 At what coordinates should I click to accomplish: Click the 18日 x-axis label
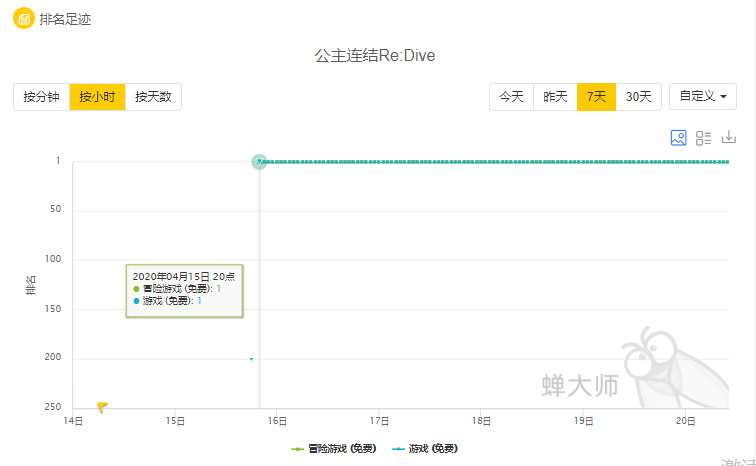point(481,421)
